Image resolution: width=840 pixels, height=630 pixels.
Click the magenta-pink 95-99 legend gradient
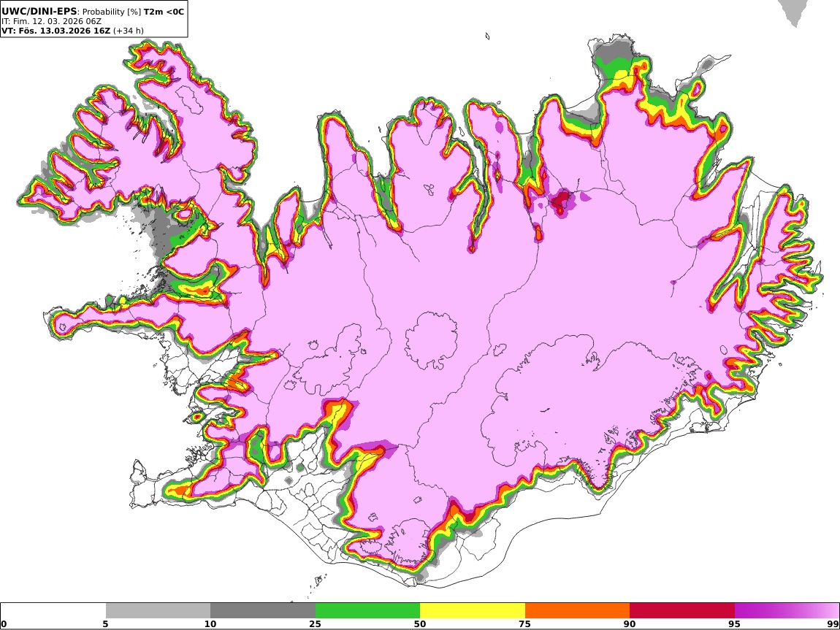coord(787,610)
